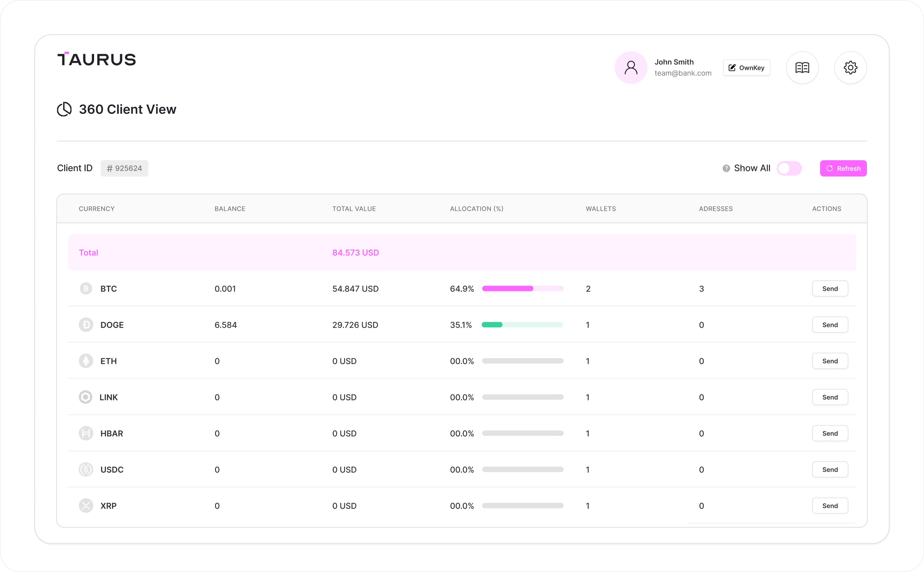
Task: Click the BTC coin icon
Action: point(86,288)
